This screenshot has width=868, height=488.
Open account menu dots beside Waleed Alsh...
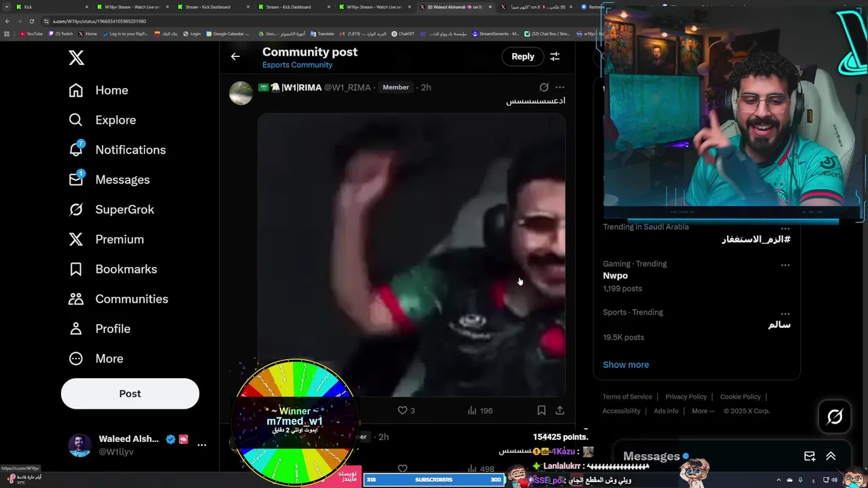coord(201,445)
